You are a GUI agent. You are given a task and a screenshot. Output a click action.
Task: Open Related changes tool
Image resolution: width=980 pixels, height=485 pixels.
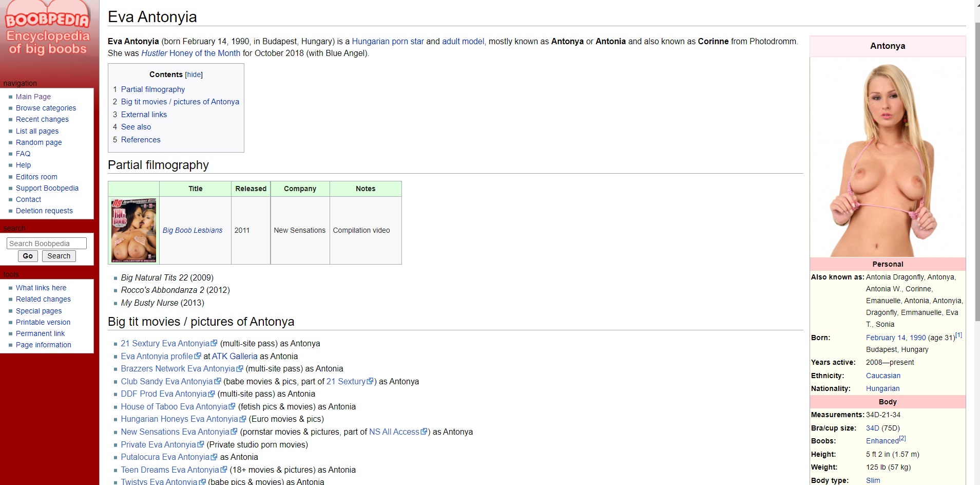point(43,299)
